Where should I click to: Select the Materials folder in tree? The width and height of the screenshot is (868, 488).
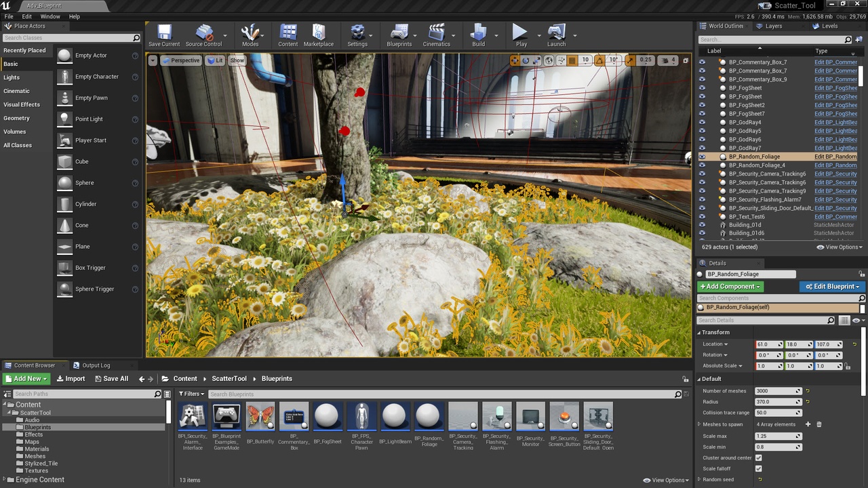[x=37, y=449]
